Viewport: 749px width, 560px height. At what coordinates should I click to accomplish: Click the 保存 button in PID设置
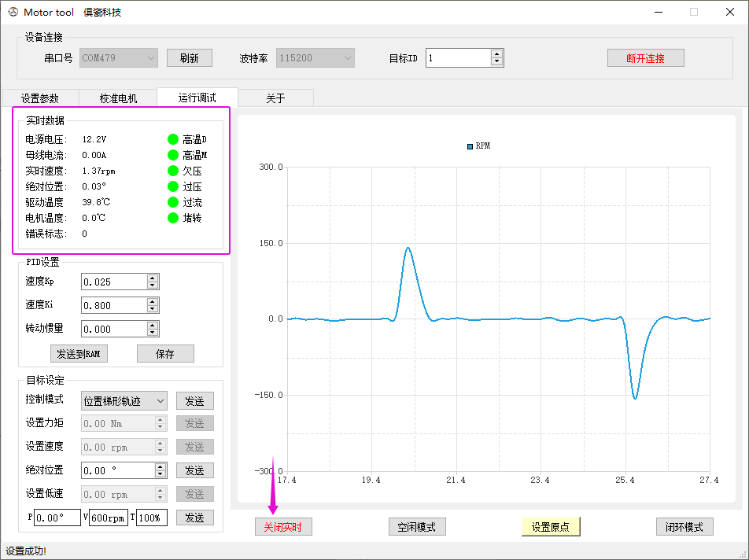(165, 354)
